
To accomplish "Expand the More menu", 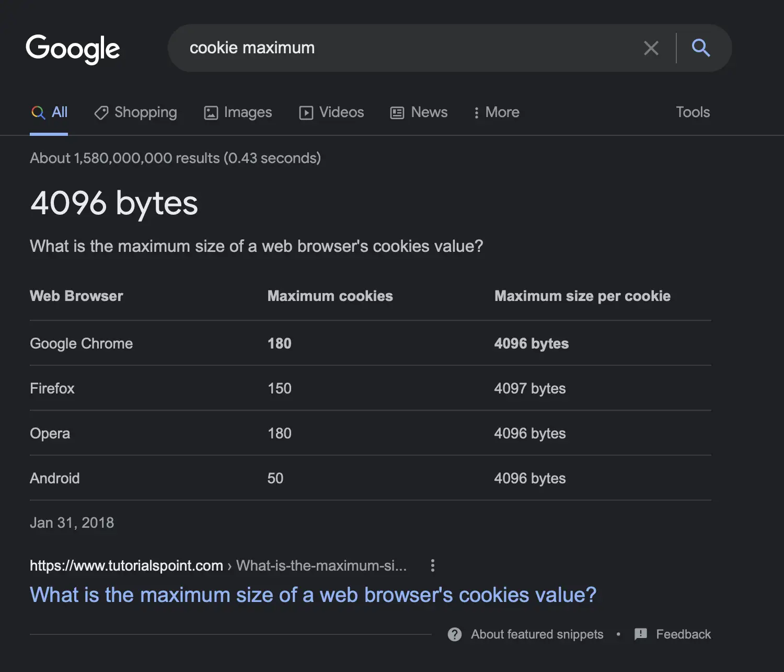I will tap(496, 112).
